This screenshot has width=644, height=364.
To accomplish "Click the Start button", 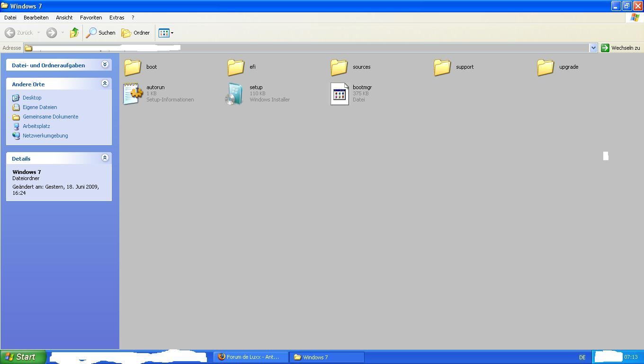I will pyautogui.click(x=23, y=357).
